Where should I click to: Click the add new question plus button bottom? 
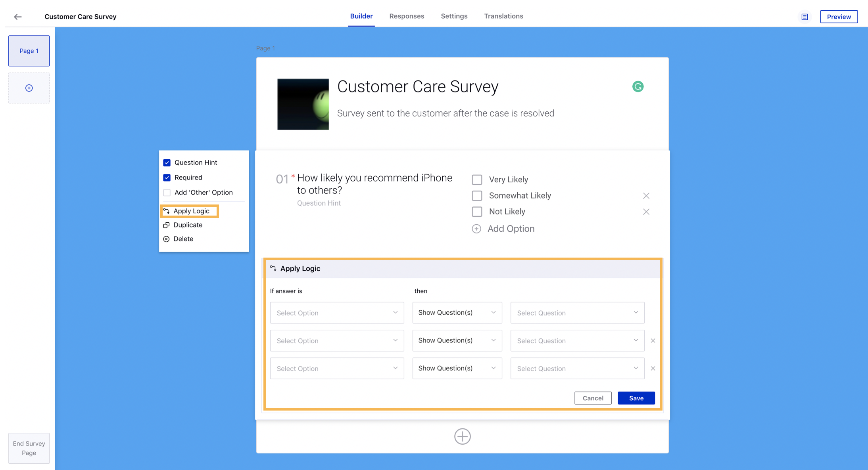[x=463, y=436]
